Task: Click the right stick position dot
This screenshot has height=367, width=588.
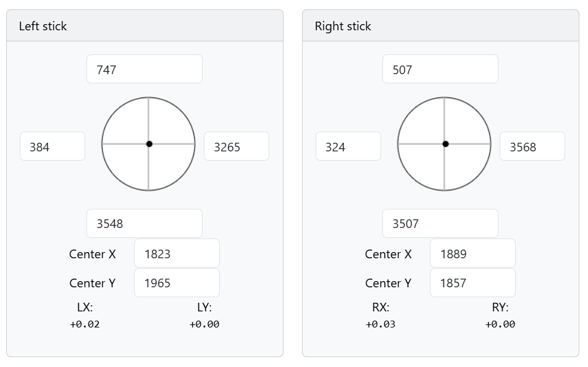Action: 445,144
